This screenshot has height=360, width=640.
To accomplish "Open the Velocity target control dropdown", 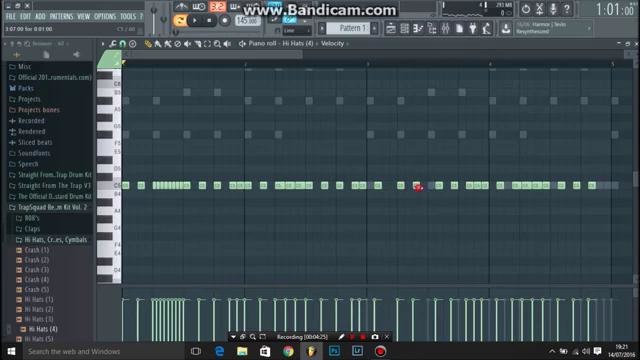I will coord(332,44).
